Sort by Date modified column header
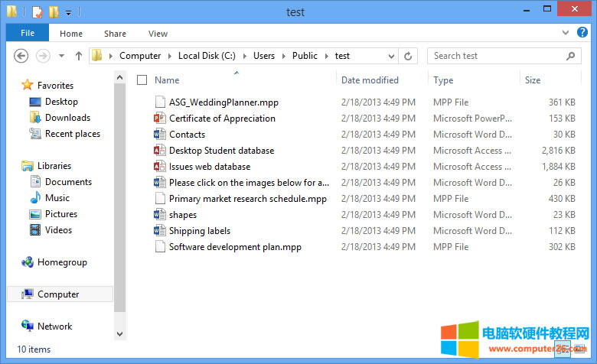597x364 pixels. pos(370,80)
